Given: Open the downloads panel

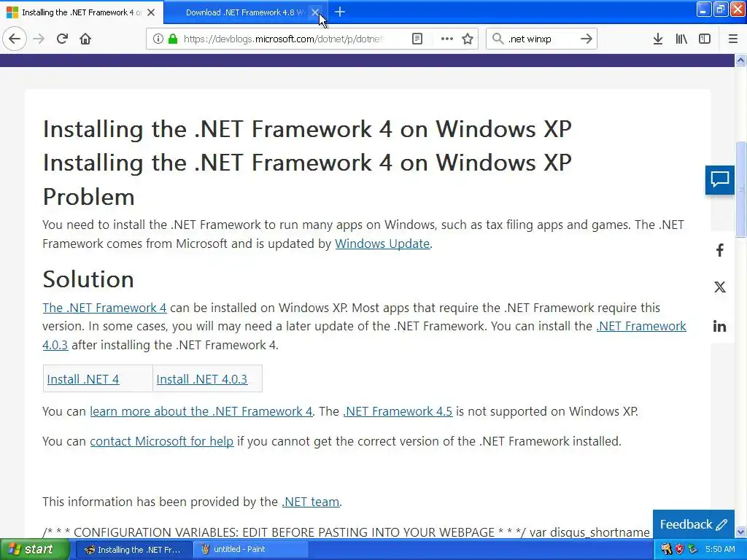Looking at the screenshot, I should coord(658,39).
